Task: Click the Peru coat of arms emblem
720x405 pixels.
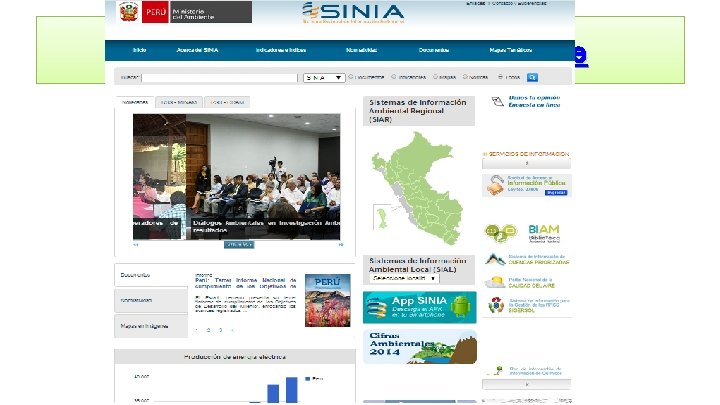Action: [x=129, y=12]
